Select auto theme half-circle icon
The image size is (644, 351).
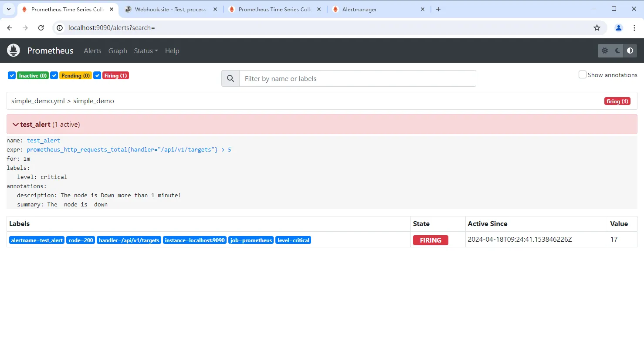(630, 51)
